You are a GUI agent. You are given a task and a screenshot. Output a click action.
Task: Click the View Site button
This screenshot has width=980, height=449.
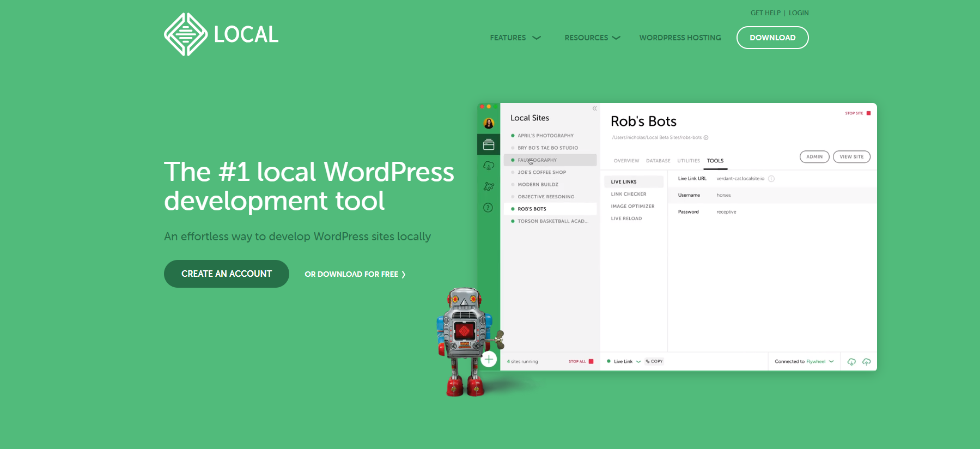pyautogui.click(x=851, y=157)
